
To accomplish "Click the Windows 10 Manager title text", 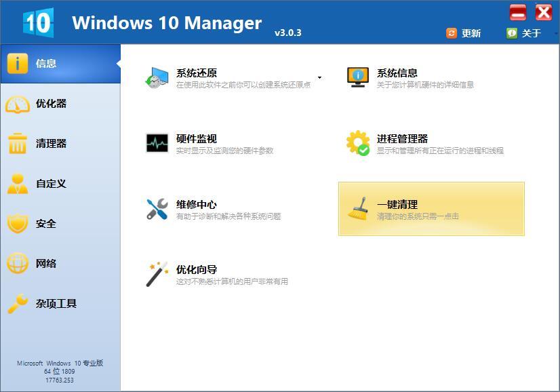I will (167, 23).
